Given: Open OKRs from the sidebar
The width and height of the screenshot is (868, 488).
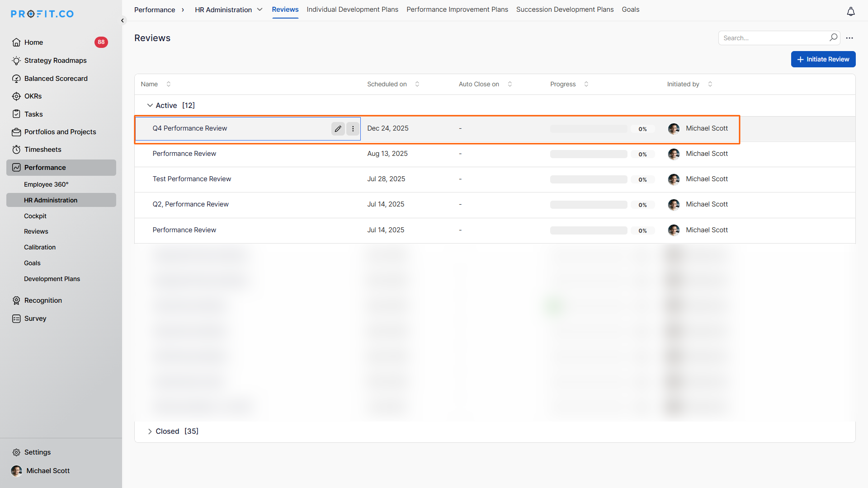Looking at the screenshot, I should pos(33,96).
